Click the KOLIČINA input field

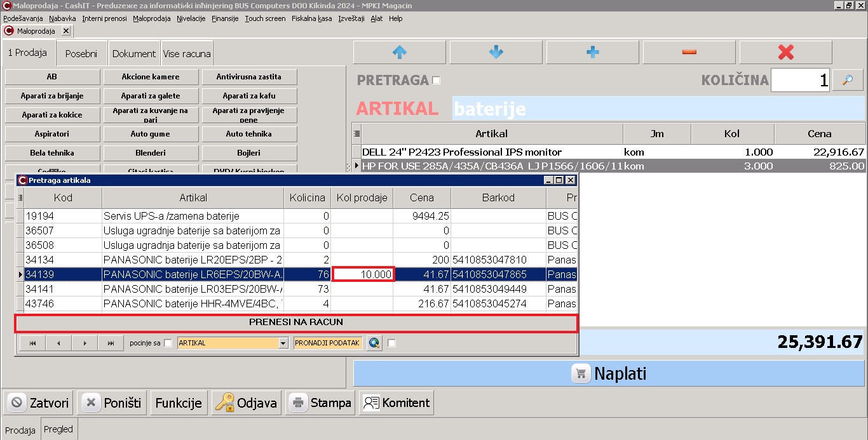click(x=800, y=80)
